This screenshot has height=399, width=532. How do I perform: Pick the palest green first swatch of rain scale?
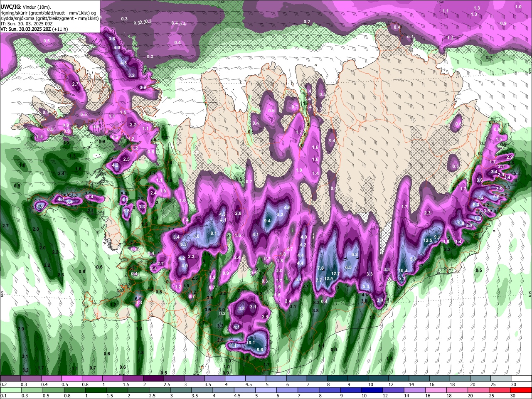point(10,390)
